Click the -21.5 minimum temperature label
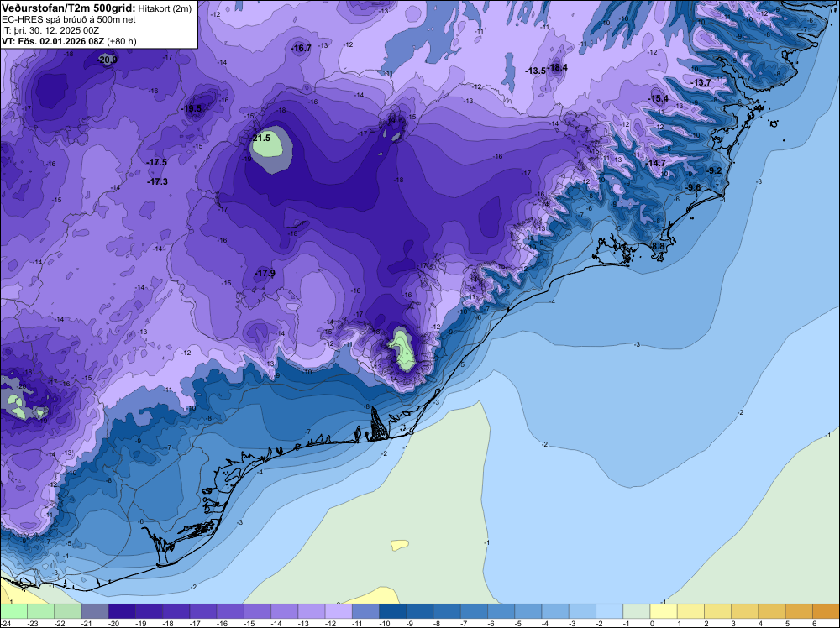This screenshot has width=840, height=628. [261, 138]
